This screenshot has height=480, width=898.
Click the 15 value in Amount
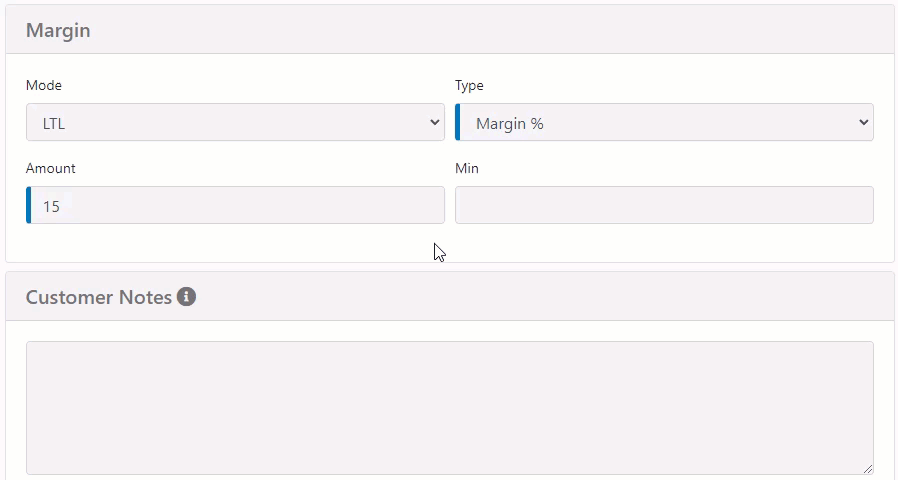[51, 207]
